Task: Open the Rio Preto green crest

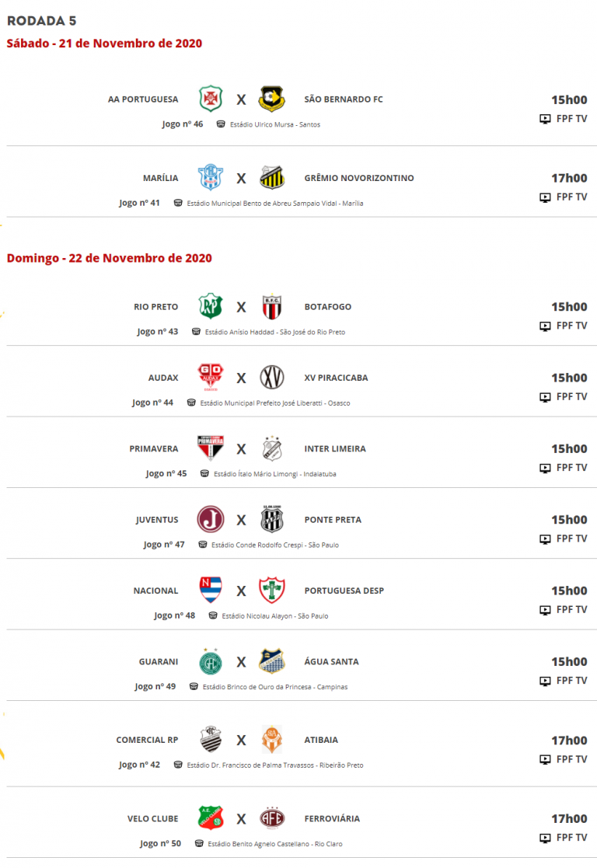Action: (x=211, y=307)
